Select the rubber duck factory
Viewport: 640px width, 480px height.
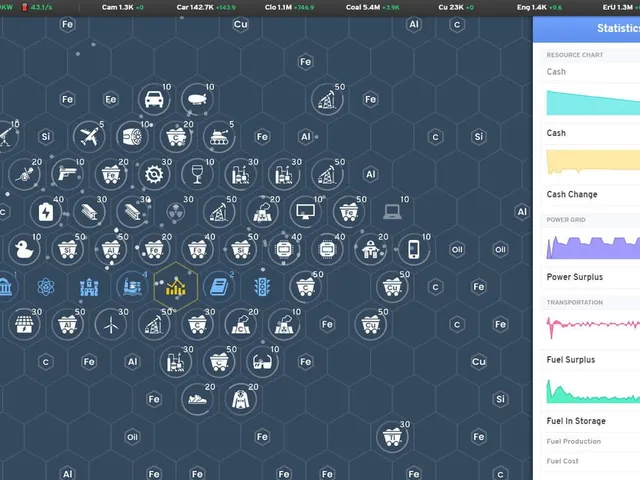24,249
